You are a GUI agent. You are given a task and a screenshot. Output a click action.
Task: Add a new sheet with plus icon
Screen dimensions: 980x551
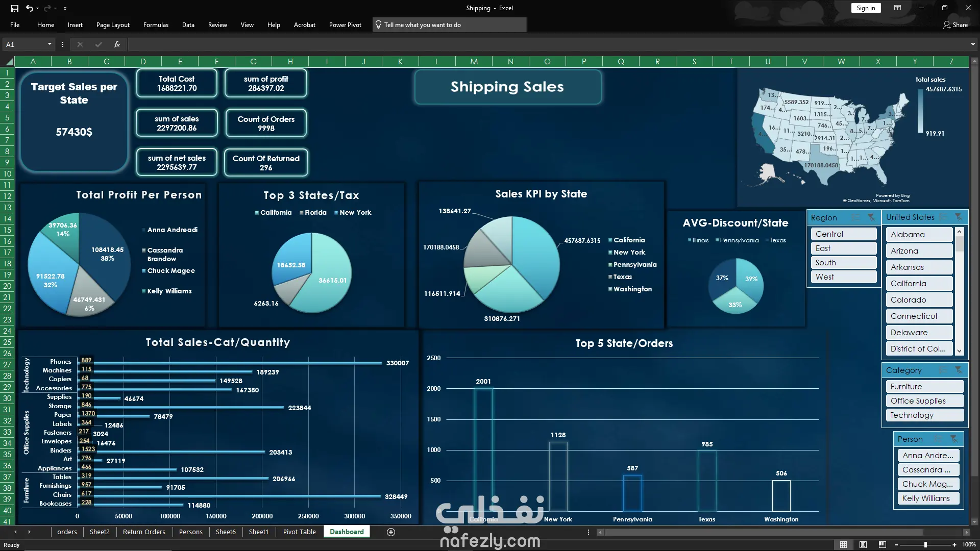[x=391, y=532]
